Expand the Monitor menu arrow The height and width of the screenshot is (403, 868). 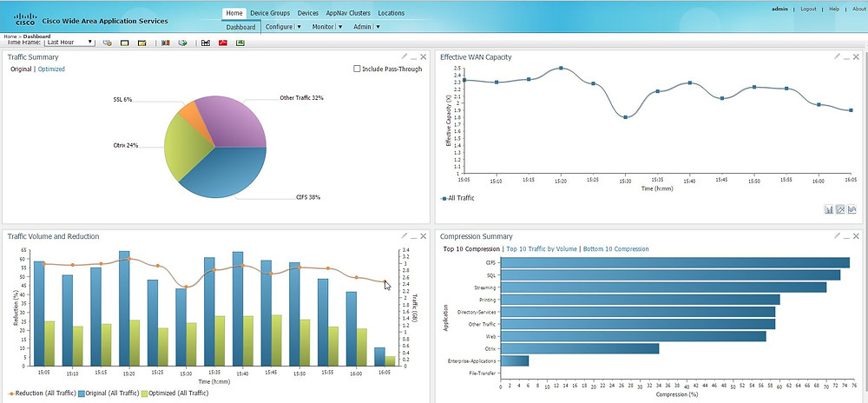pos(340,27)
